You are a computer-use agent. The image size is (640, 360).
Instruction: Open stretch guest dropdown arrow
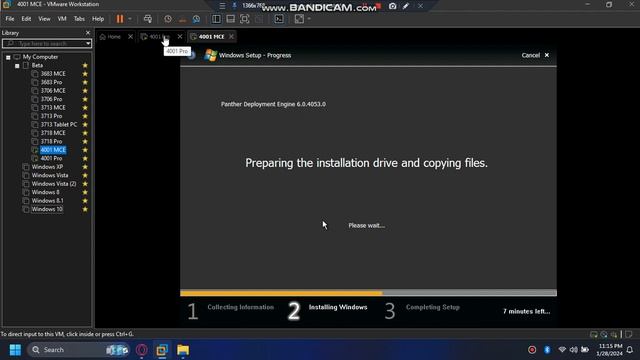[x=309, y=19]
